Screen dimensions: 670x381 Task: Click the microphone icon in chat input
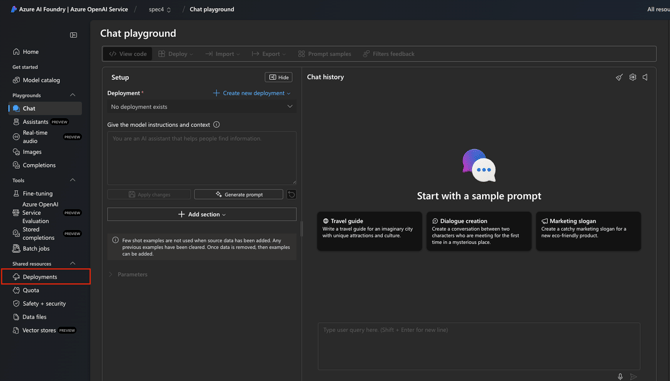pyautogui.click(x=620, y=376)
